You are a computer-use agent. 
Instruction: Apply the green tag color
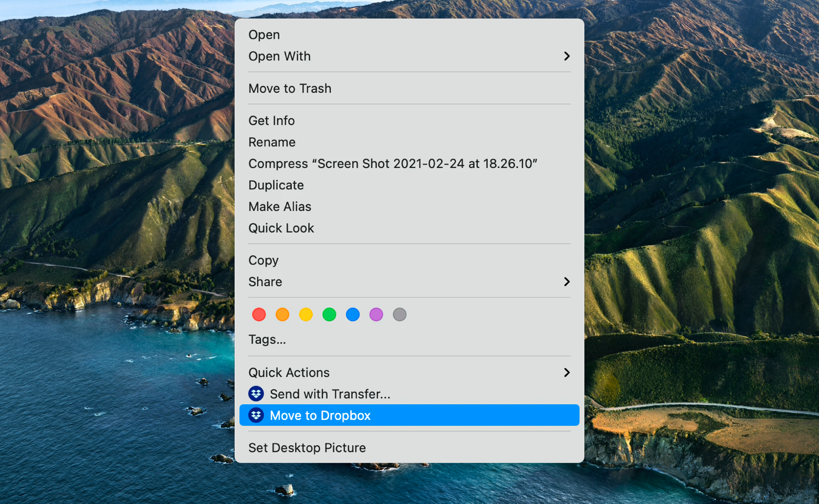pos(329,314)
